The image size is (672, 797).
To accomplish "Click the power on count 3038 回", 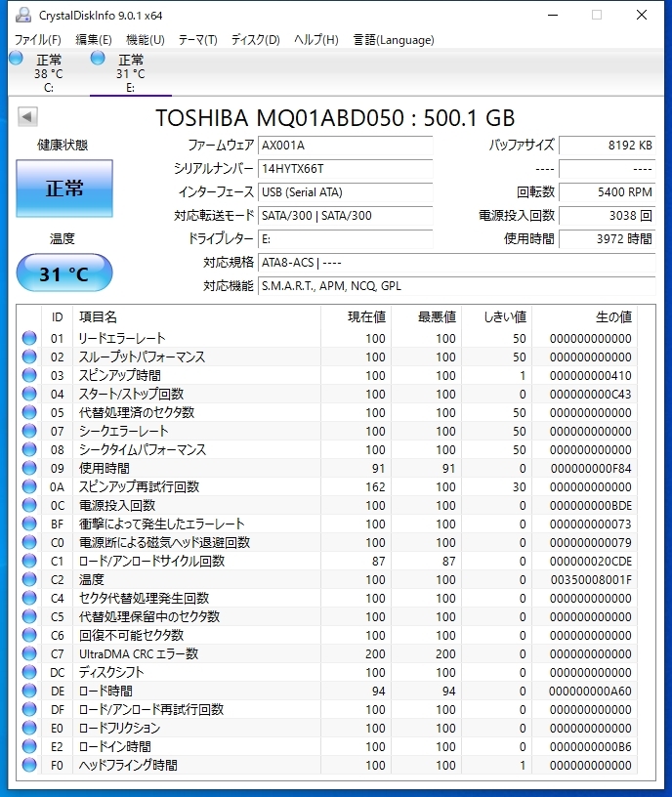I will (x=607, y=216).
